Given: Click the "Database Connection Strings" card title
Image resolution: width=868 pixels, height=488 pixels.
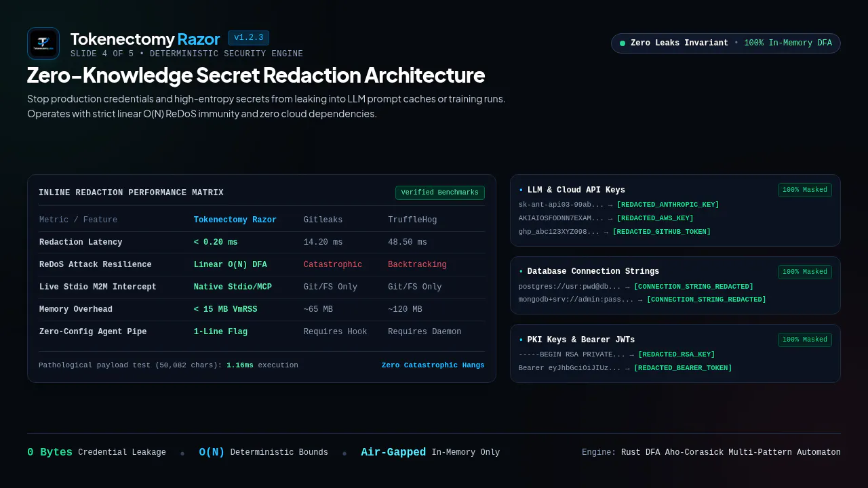Looking at the screenshot, I should tap(593, 272).
